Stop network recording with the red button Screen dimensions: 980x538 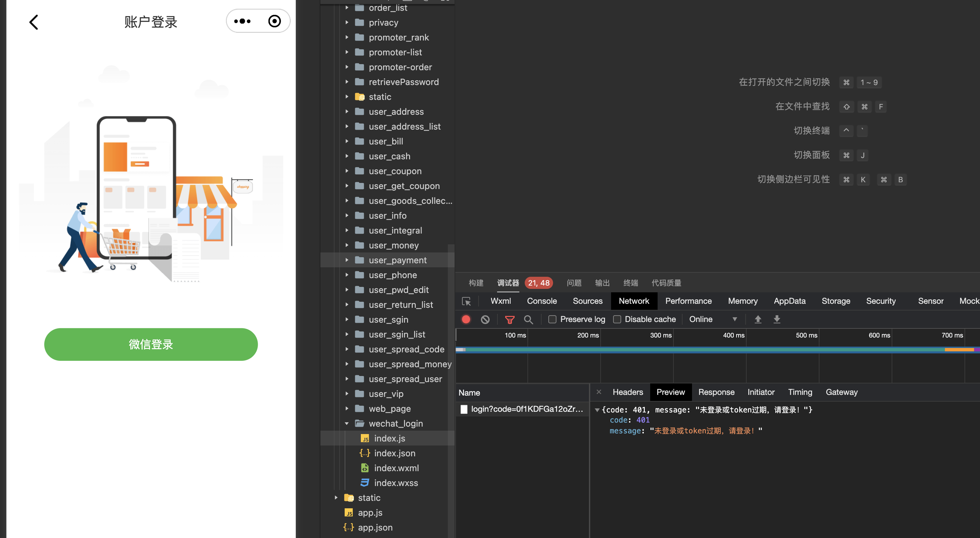466,319
